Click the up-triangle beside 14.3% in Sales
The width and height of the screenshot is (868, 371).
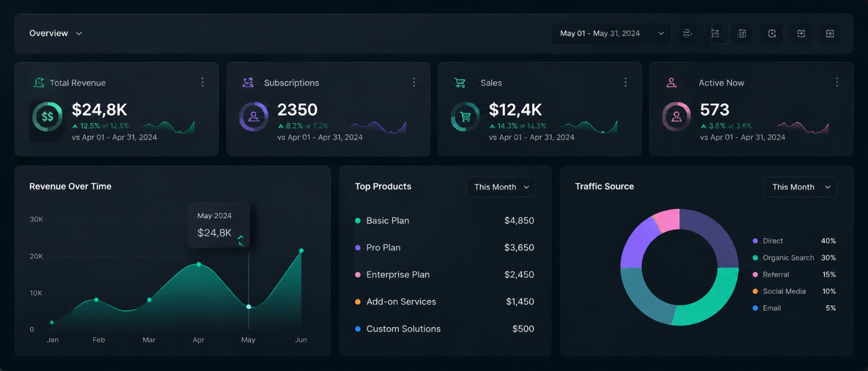coord(492,126)
